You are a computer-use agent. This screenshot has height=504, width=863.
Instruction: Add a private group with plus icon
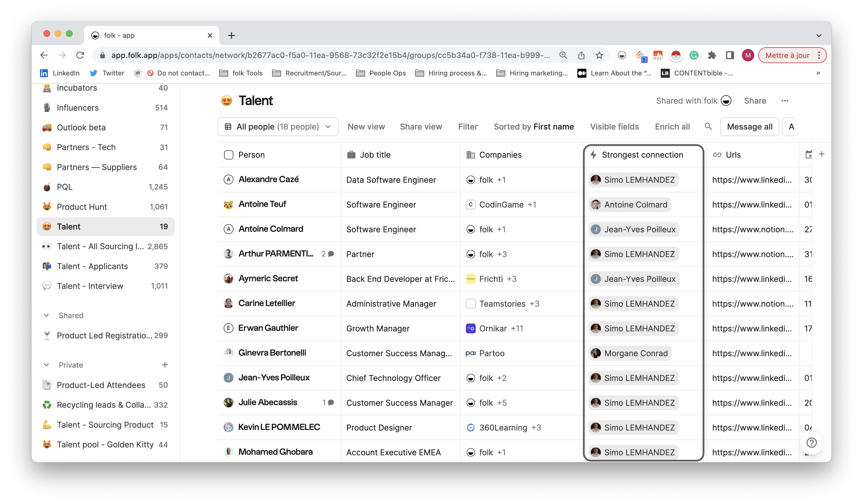point(165,365)
